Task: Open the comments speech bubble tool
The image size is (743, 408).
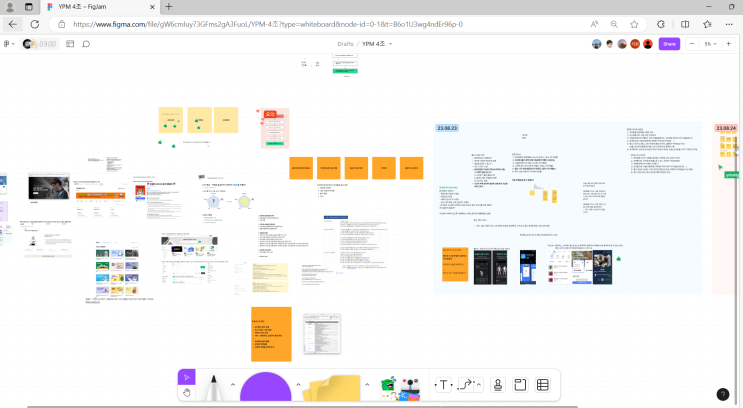Action: [86, 44]
